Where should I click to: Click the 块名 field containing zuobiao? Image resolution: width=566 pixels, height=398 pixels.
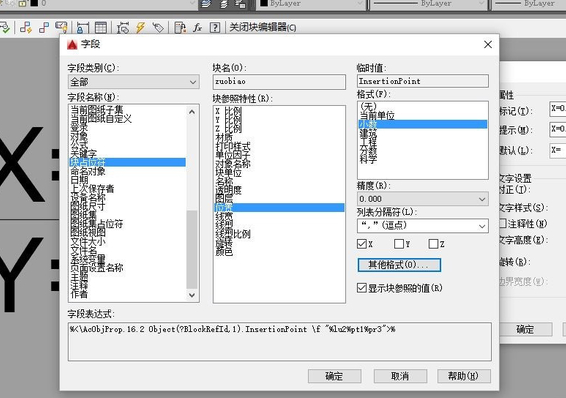click(x=279, y=82)
